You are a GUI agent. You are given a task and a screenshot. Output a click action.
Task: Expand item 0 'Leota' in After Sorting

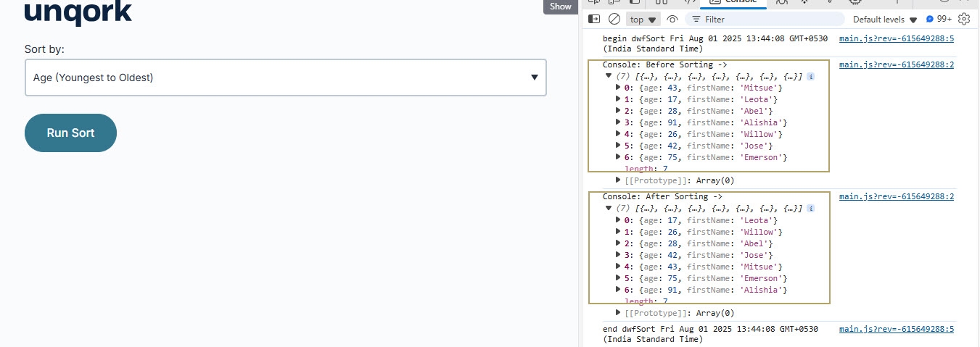tap(618, 220)
